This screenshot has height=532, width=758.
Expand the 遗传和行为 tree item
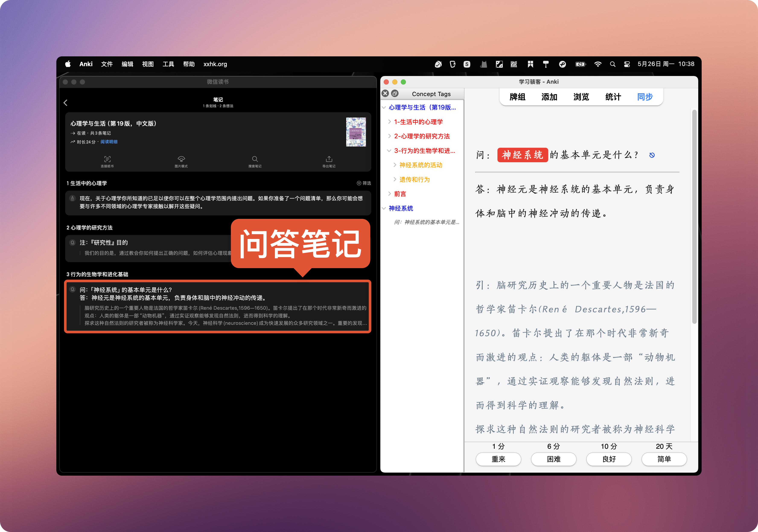[395, 179]
